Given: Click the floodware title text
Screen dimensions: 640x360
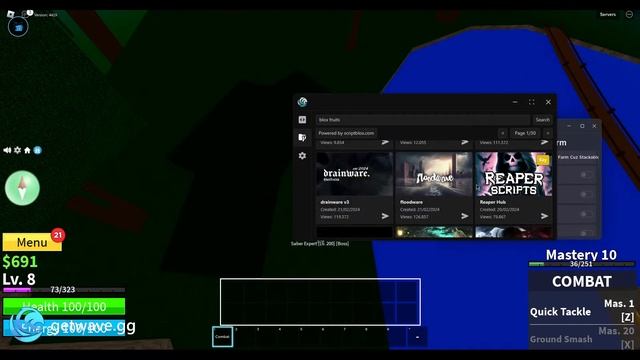Looking at the screenshot, I should click(x=411, y=202).
